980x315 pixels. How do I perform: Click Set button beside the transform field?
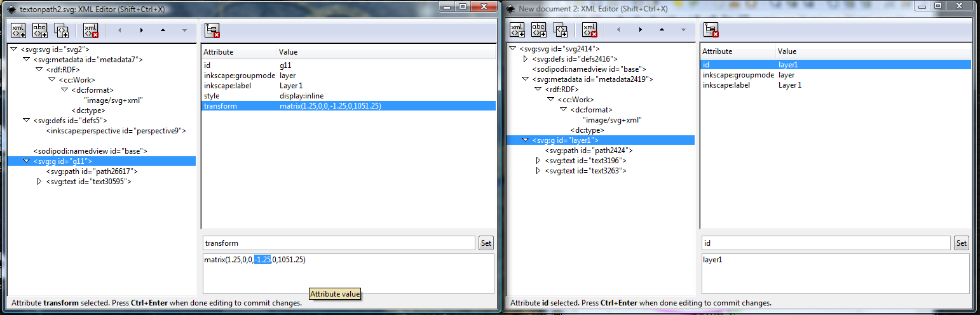click(x=486, y=243)
